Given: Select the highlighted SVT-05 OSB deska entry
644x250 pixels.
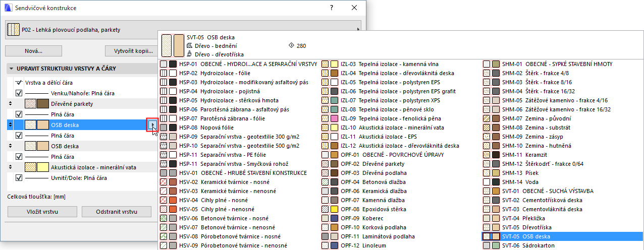Looking at the screenshot, I should click(562, 236).
